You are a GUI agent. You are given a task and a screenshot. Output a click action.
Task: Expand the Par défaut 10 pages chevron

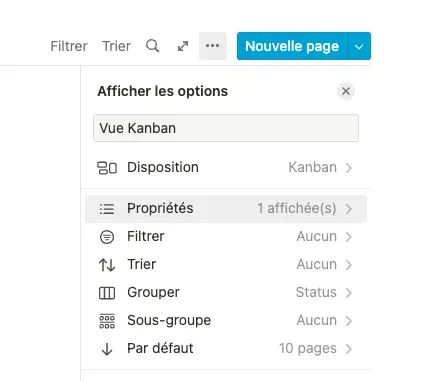(x=349, y=349)
